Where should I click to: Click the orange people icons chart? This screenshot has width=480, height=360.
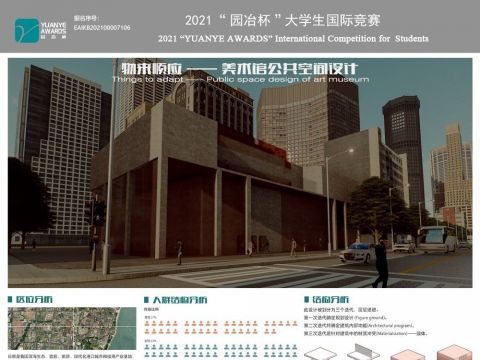click(x=221, y=327)
